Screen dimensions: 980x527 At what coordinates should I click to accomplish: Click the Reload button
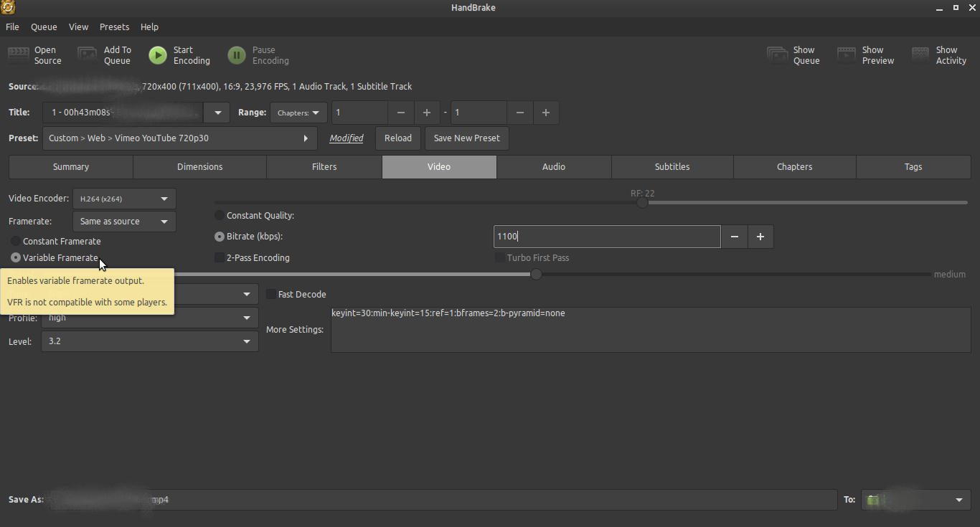pyautogui.click(x=397, y=138)
